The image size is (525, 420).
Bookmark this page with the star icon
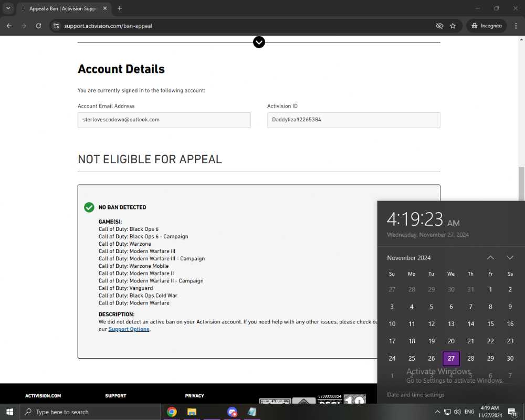453,26
